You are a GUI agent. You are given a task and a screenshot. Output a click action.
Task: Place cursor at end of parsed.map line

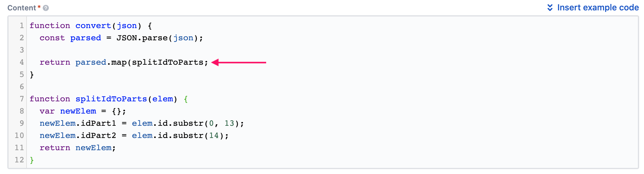[208, 62]
